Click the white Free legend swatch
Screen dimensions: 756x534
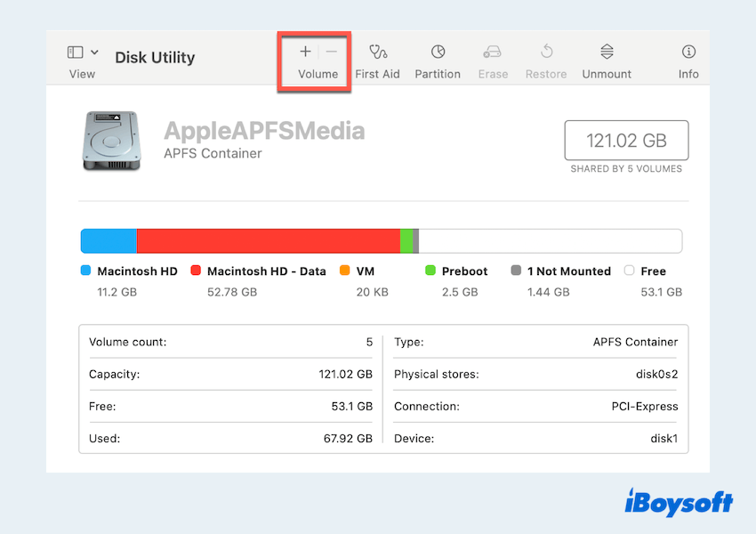tap(629, 271)
